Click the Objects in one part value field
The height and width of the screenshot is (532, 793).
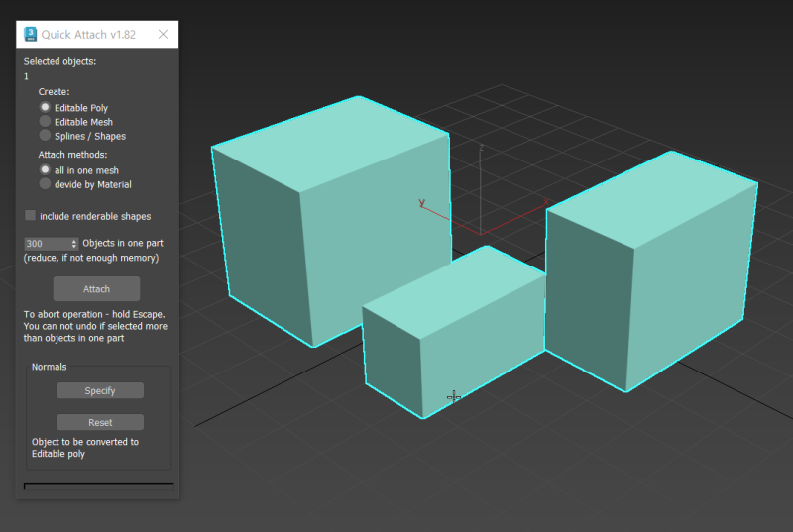[x=46, y=243]
